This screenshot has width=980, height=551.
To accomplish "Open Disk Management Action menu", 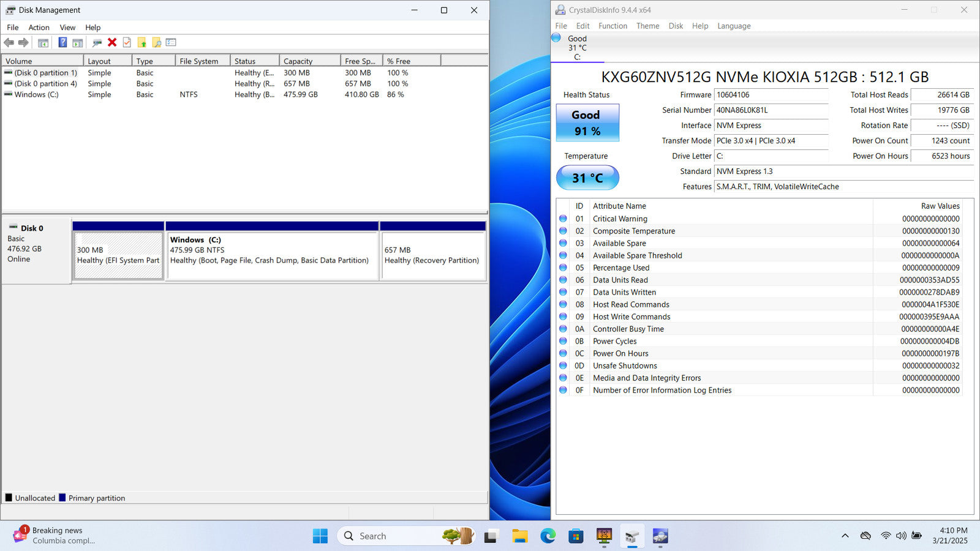I will pyautogui.click(x=39, y=28).
